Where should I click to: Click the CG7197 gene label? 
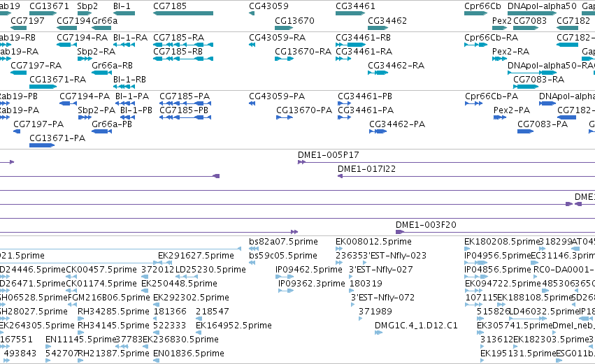pos(28,20)
